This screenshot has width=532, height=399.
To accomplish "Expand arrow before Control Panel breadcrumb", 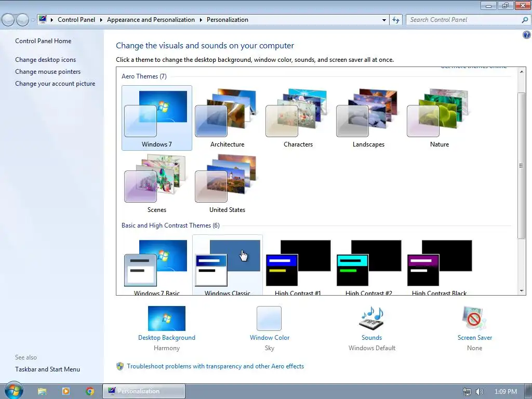I will [52, 20].
